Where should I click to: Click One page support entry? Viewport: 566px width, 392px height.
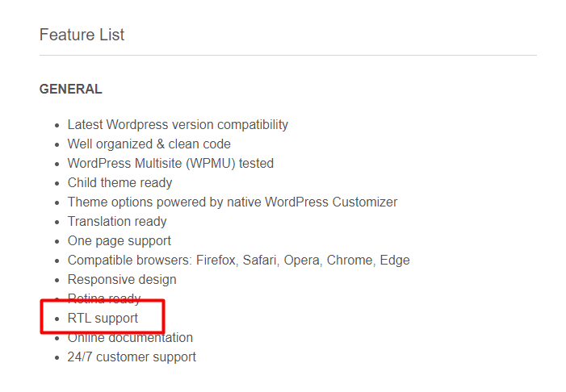119,241
